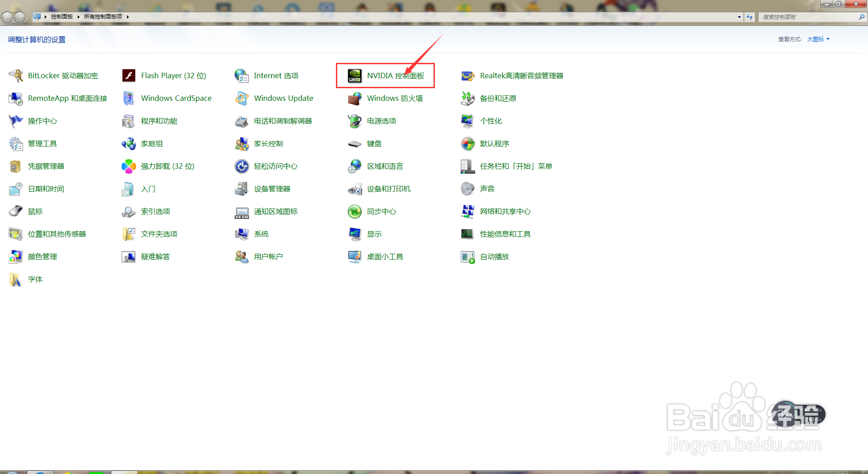Open the 备份和还原 icon
The image size is (868, 474).
click(468, 98)
